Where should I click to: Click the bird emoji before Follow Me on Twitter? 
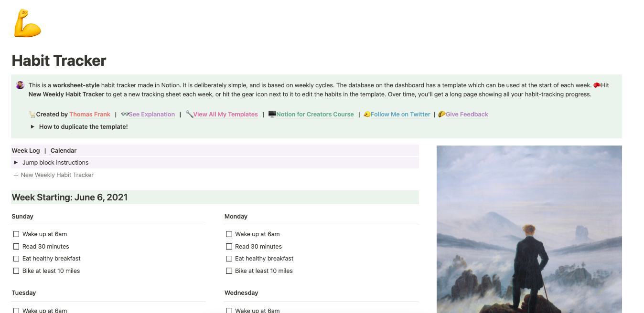(367, 115)
